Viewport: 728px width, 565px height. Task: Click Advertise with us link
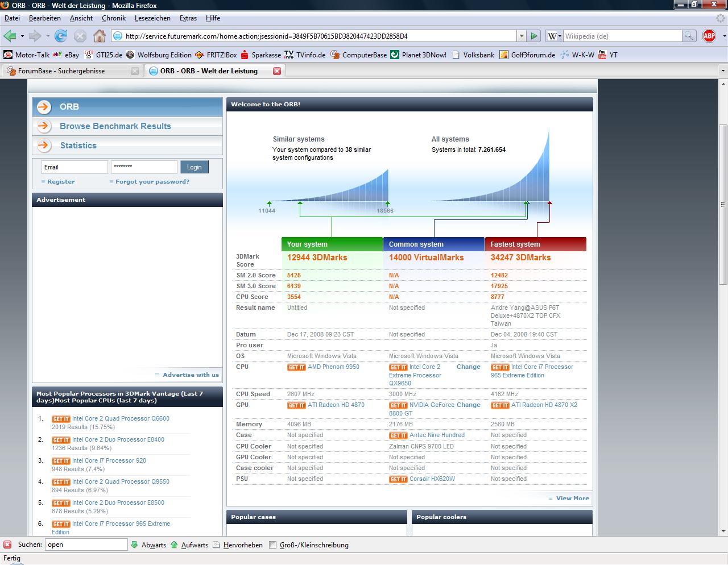coord(191,375)
